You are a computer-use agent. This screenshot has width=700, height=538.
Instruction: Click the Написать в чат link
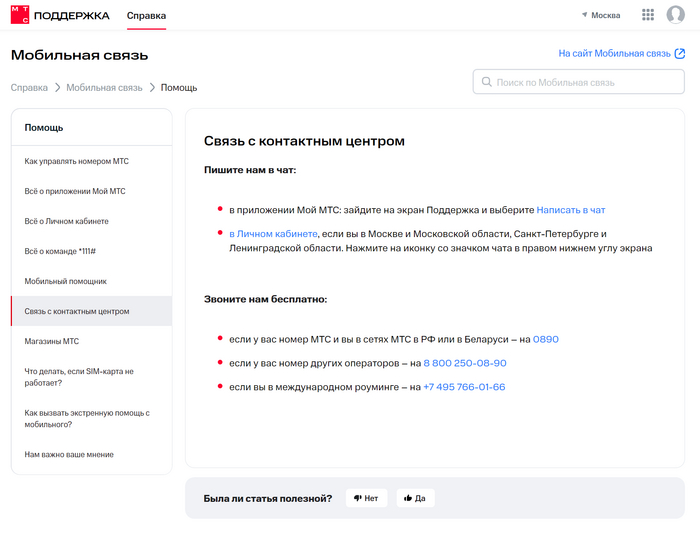[x=571, y=210]
